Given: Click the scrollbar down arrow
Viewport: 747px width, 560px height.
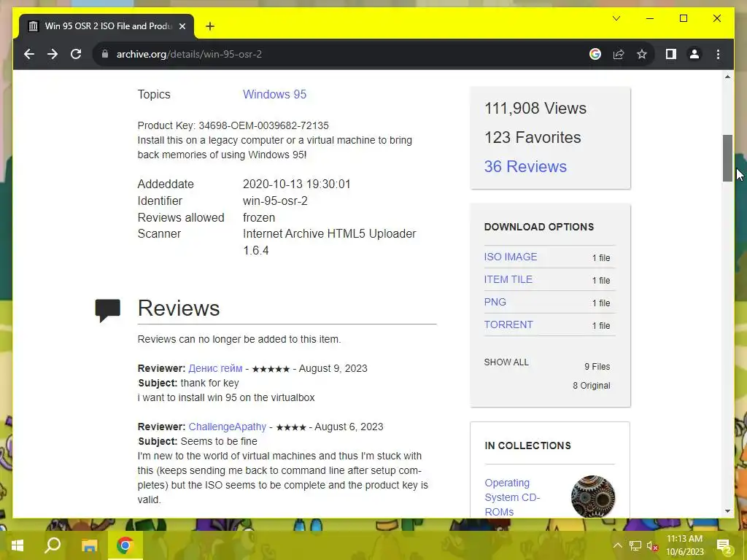Looking at the screenshot, I should (x=727, y=511).
